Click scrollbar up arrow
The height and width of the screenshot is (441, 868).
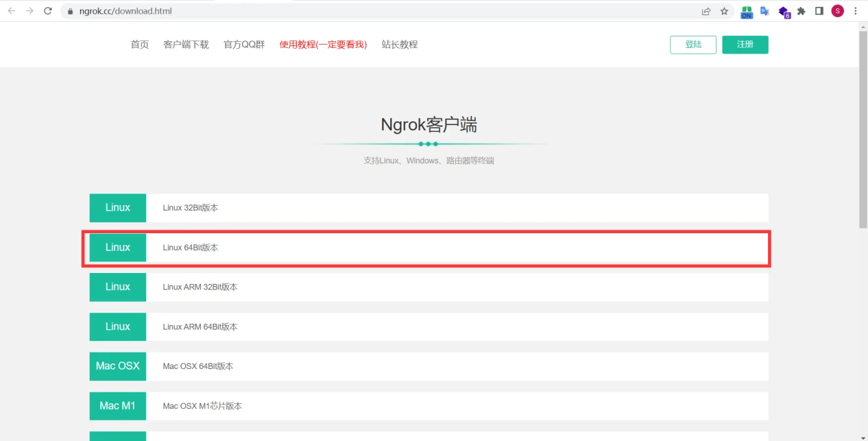tap(863, 26)
